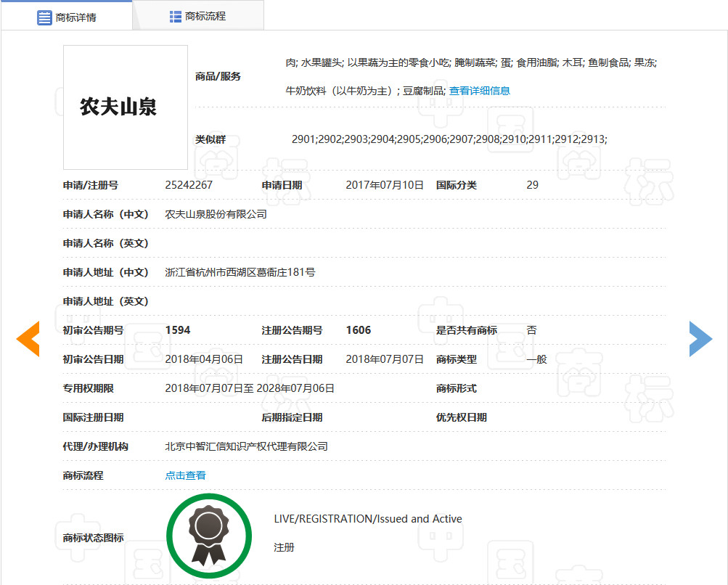This screenshot has height=585, width=728.
Task: Click the 后期指定日期 label
Action: coord(292,417)
